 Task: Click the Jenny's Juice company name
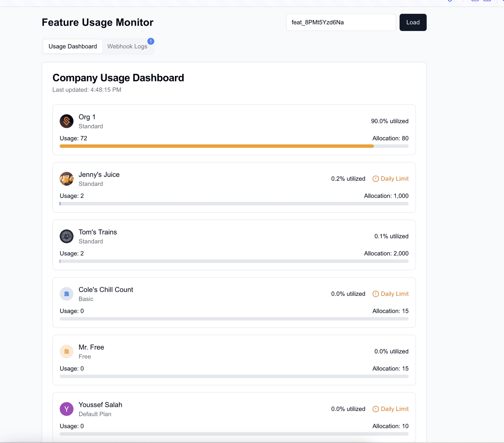pos(99,175)
